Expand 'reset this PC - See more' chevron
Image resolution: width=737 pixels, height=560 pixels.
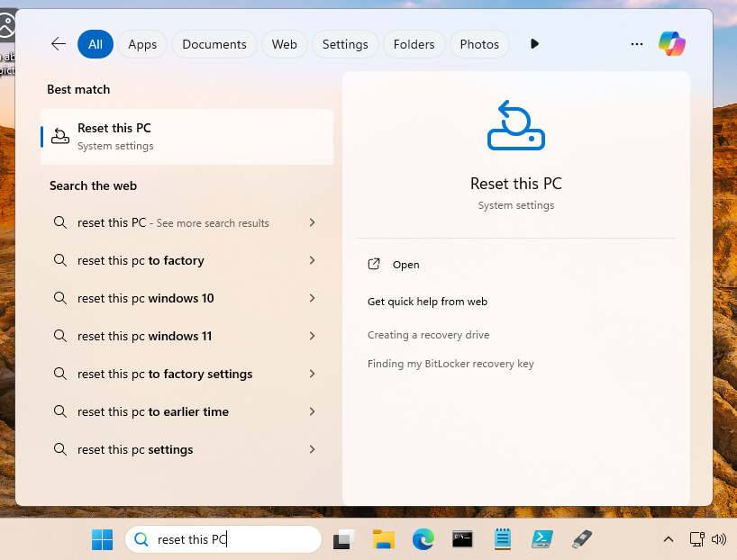pos(312,222)
